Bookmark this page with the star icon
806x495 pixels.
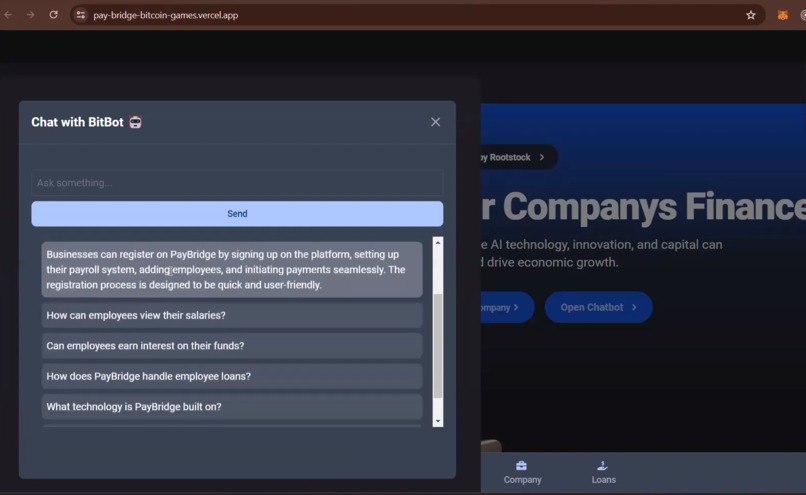click(x=751, y=15)
